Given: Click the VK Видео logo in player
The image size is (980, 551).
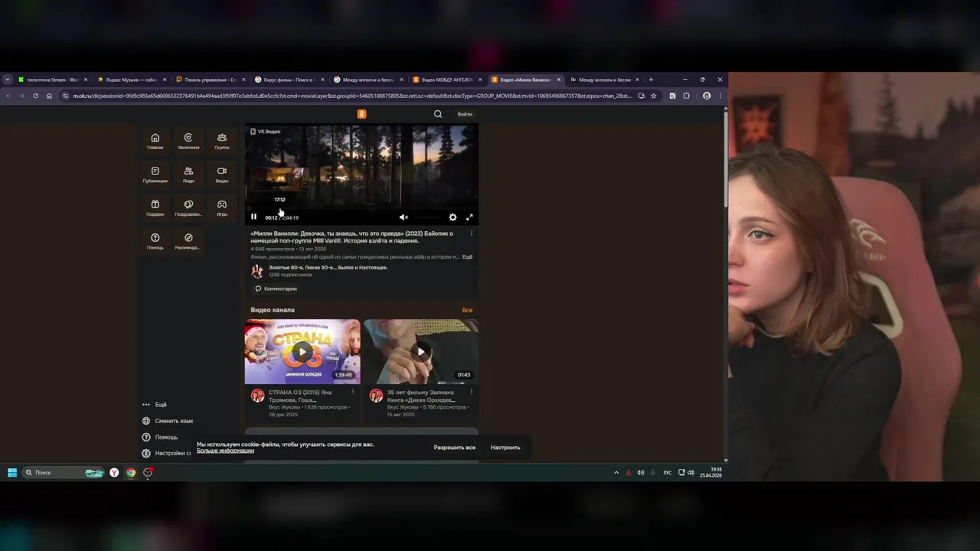Looking at the screenshot, I should point(266,132).
